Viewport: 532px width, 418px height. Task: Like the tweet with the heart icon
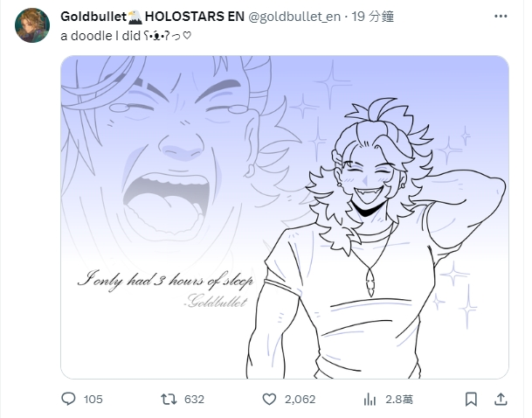point(269,400)
